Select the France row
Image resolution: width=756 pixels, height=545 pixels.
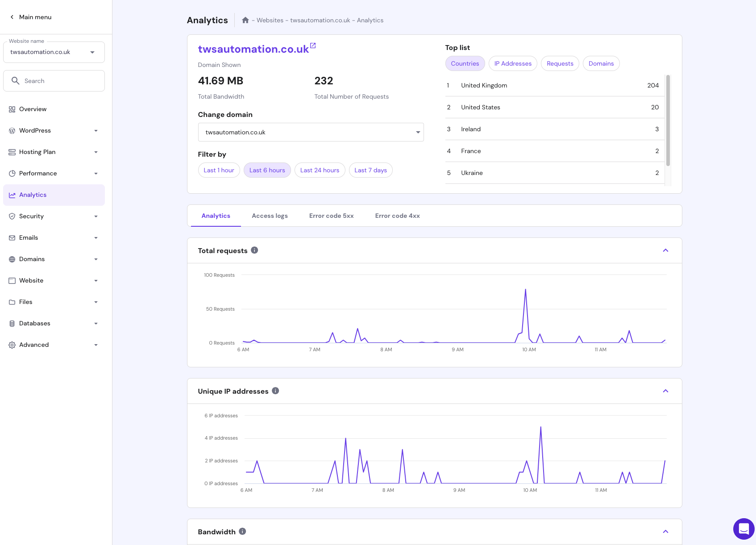click(555, 151)
